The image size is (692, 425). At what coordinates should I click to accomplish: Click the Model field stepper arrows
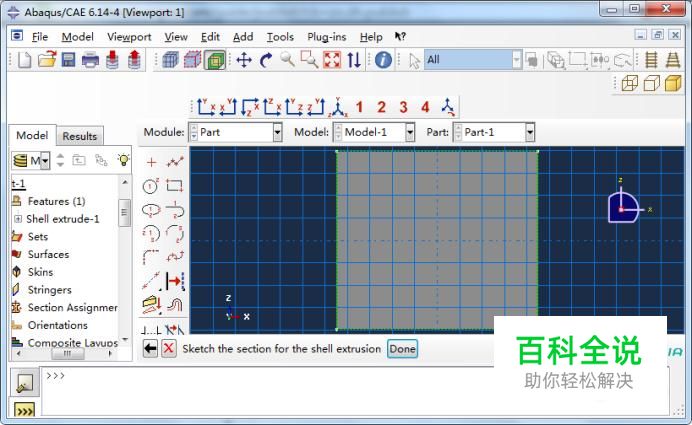coord(338,132)
